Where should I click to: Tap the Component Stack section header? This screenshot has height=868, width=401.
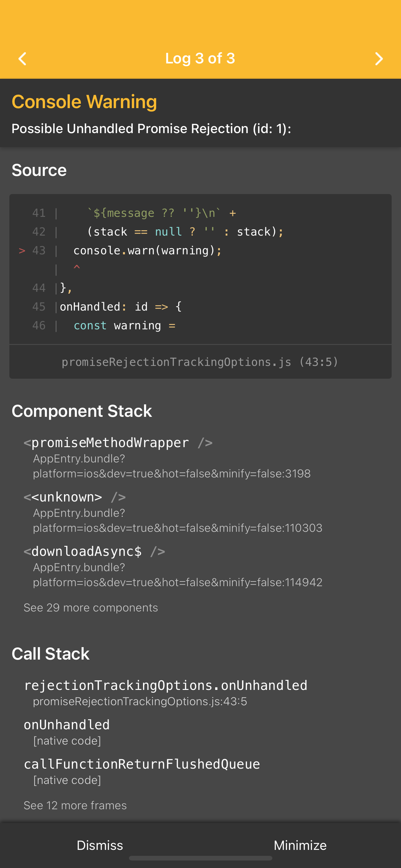pos(82,411)
